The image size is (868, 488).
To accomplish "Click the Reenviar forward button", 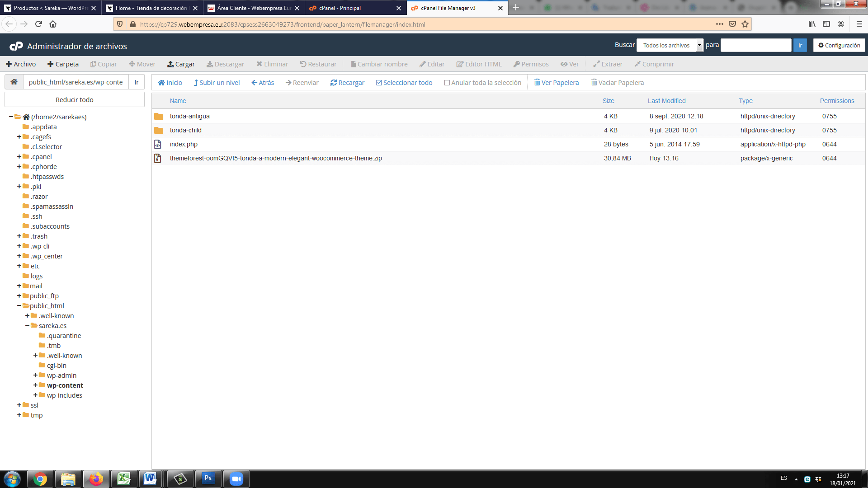I will pos(302,83).
